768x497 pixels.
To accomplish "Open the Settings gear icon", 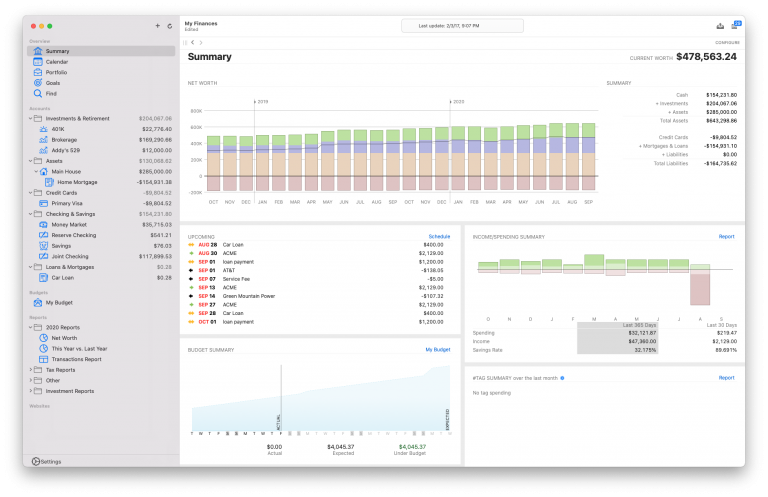I will point(36,461).
